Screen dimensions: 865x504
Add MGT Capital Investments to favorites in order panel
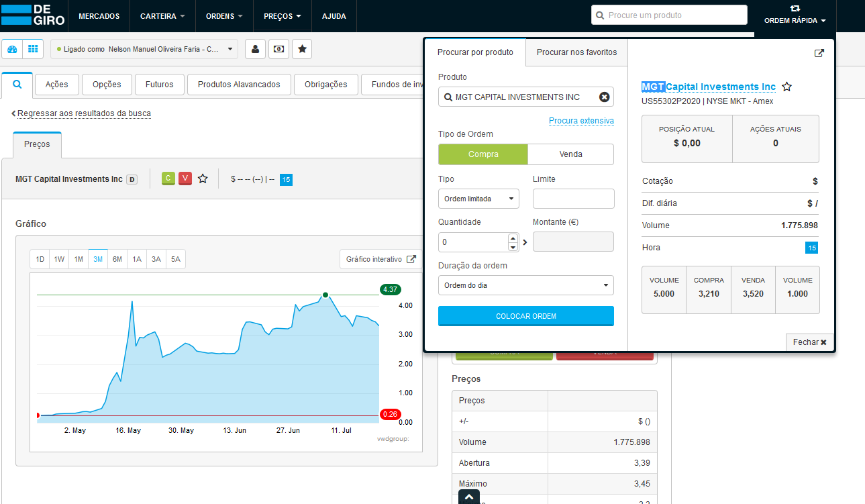(x=787, y=87)
